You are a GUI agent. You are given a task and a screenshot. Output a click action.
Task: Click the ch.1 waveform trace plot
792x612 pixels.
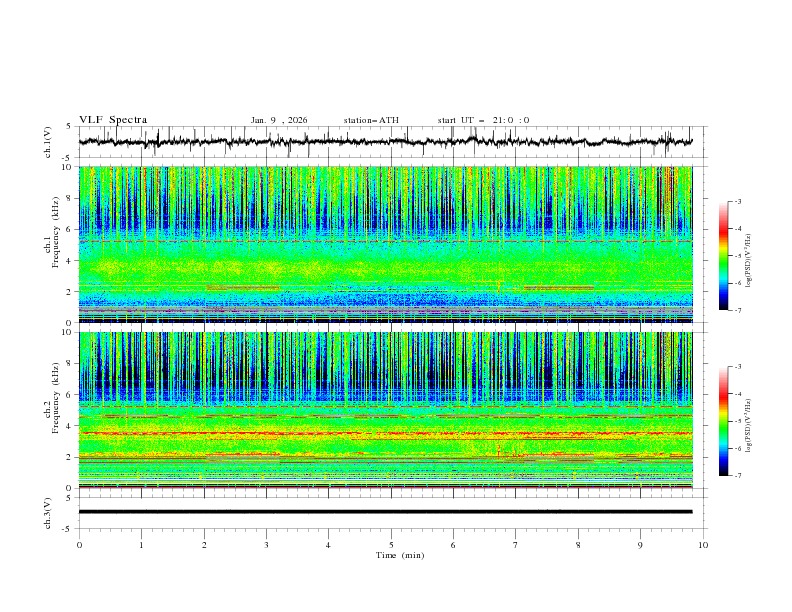(x=386, y=142)
